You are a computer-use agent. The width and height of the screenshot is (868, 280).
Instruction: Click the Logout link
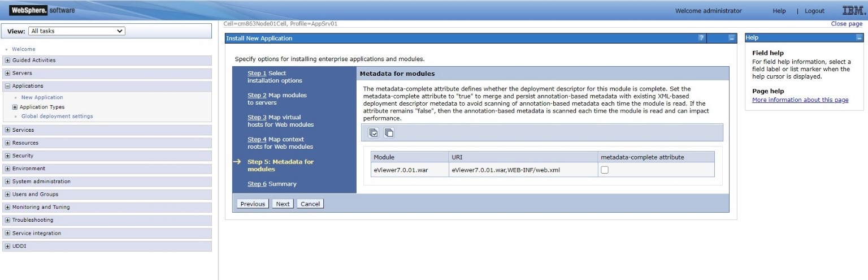814,11
